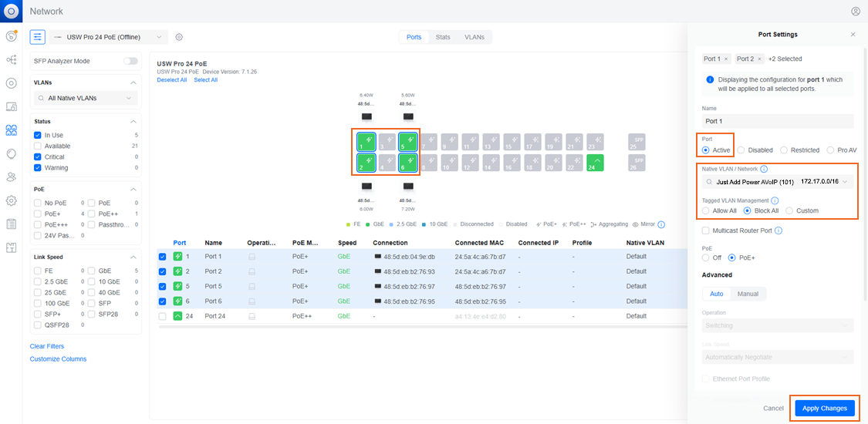Open the USW Pro 24 PoE device dropdown
Viewport: 868px width, 424px height.
tap(108, 37)
